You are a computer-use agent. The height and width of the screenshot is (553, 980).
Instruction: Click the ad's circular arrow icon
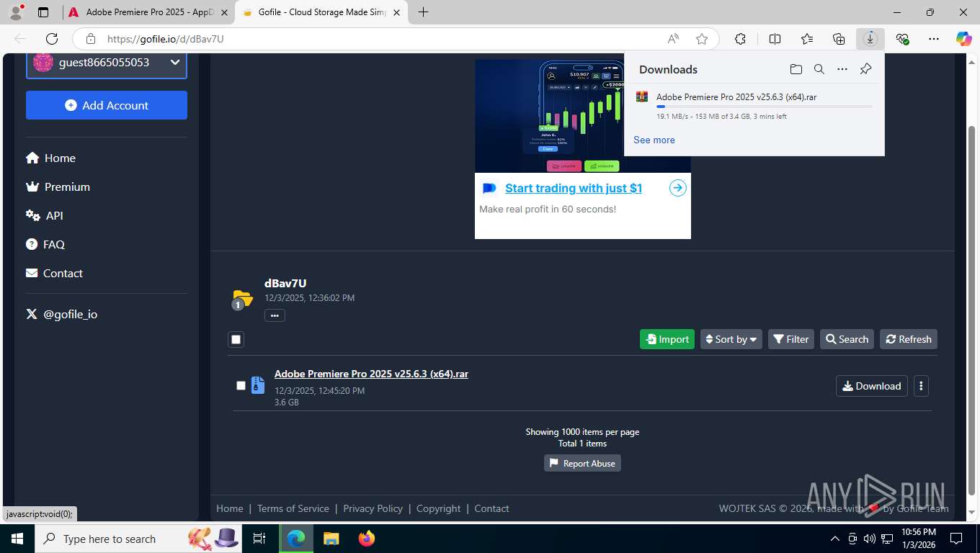coord(677,188)
